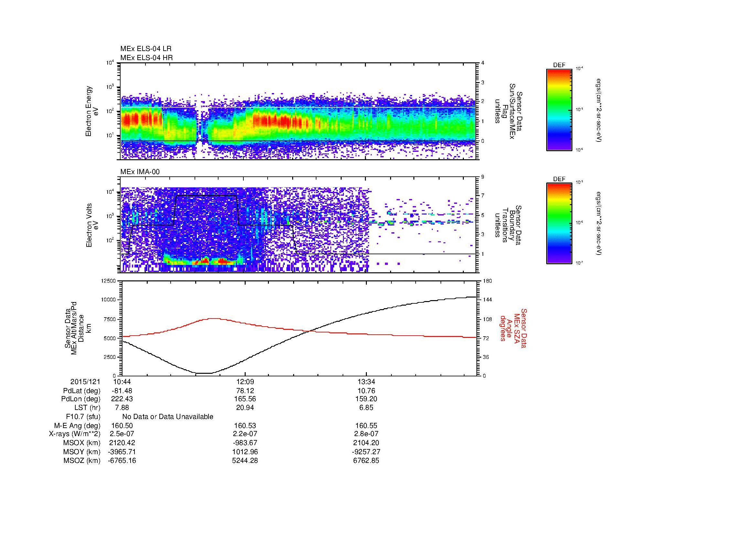This screenshot has height=534, width=756.
Task: Click MSOZ value '-6765.16'
Action: [x=122, y=461]
